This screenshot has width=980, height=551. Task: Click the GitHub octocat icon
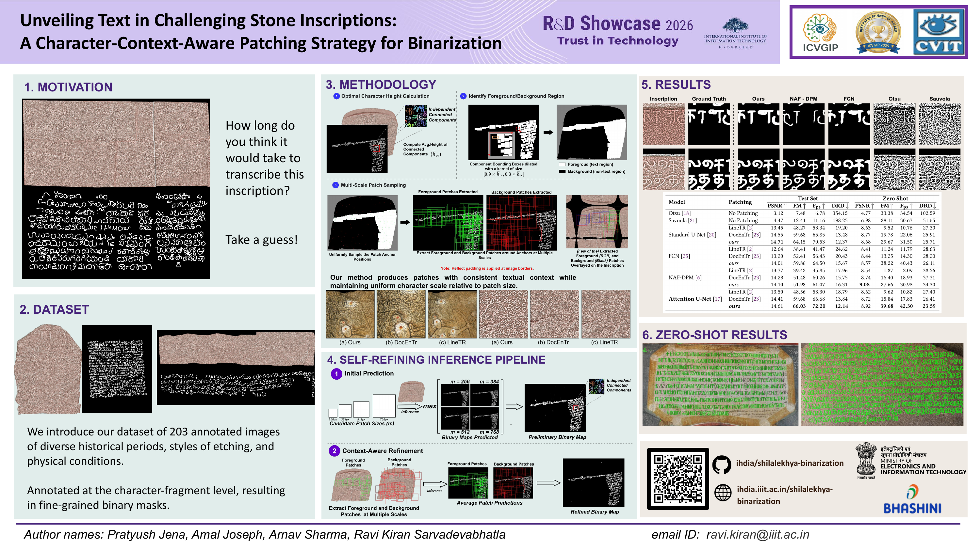[721, 464]
